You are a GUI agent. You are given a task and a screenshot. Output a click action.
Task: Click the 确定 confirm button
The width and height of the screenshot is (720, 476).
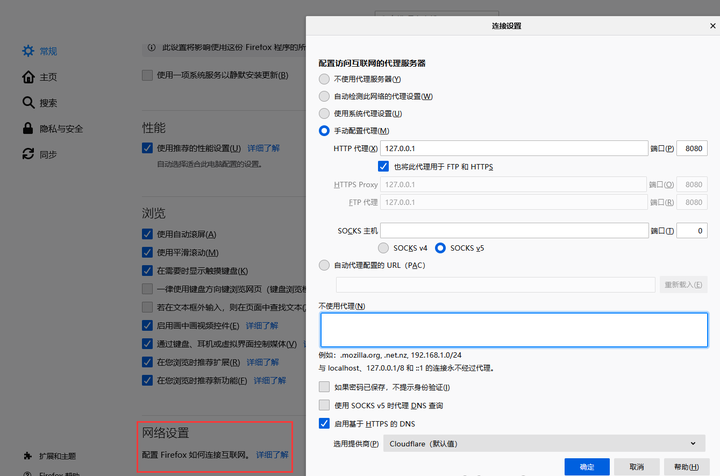click(x=587, y=467)
